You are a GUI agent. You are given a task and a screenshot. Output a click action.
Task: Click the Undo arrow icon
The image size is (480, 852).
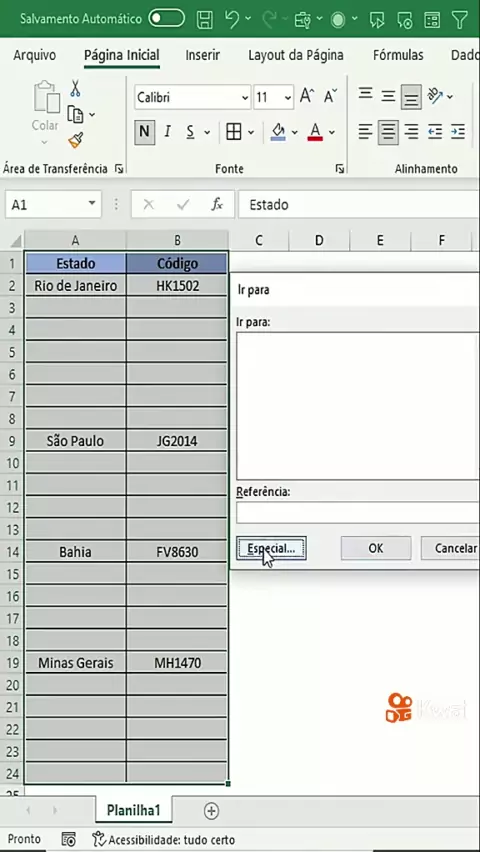[232, 20]
